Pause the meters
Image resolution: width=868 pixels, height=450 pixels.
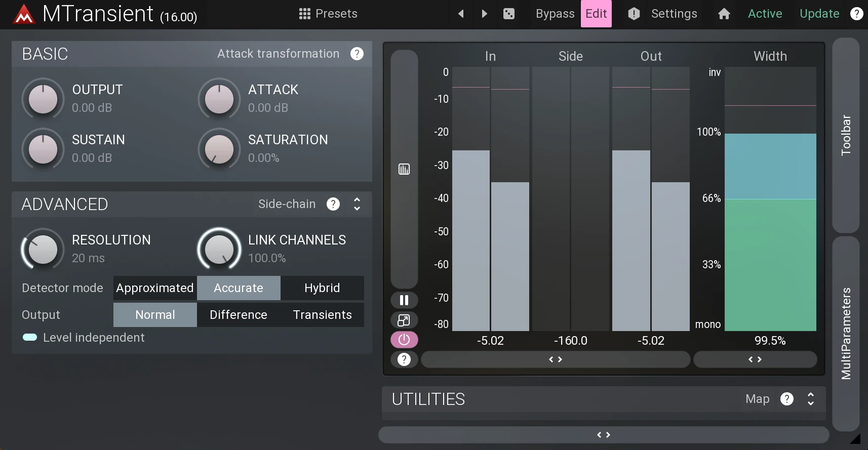tap(404, 300)
